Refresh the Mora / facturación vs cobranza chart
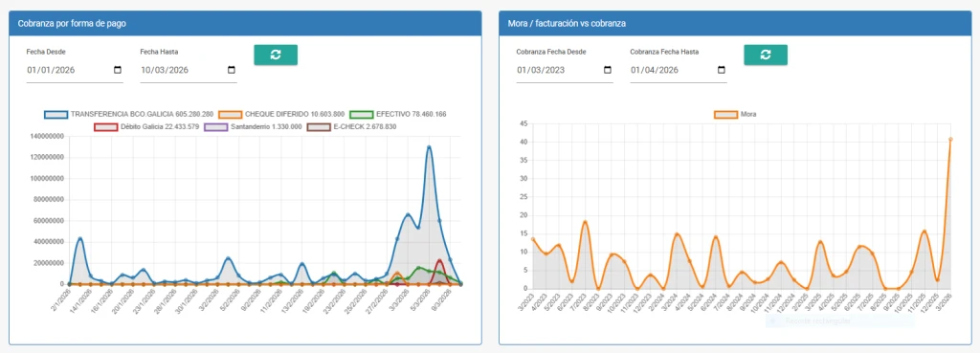980x353 pixels. (x=766, y=55)
